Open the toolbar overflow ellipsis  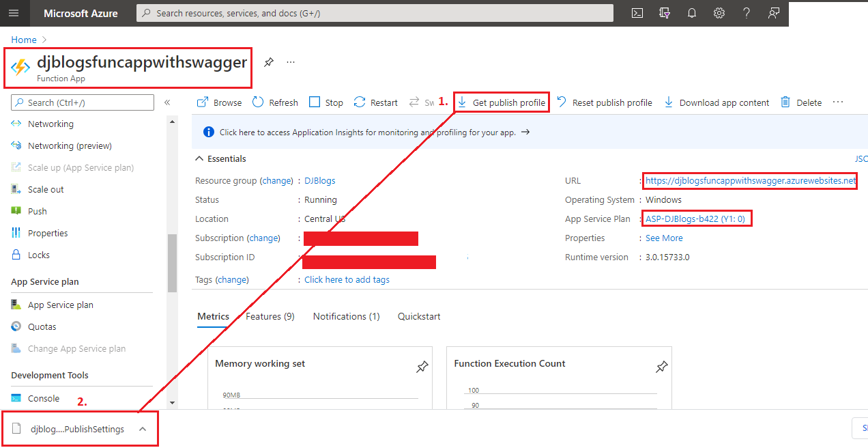pyautogui.click(x=838, y=102)
